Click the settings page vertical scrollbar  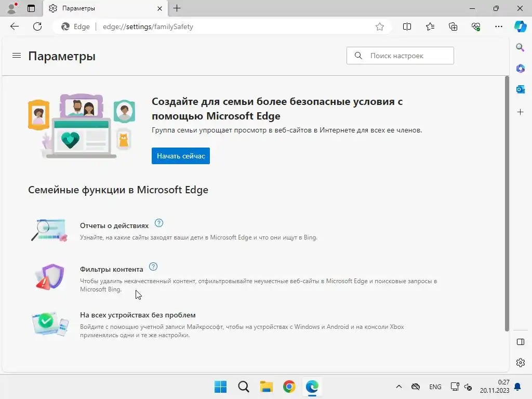(507, 204)
